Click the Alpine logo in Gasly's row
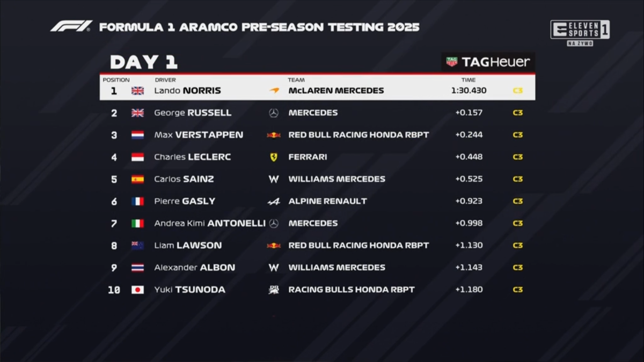Viewport: 644px width, 362px height. (x=274, y=201)
